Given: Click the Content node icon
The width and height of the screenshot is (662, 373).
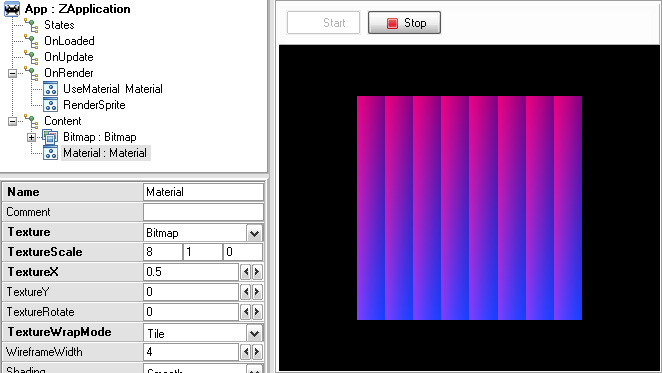Looking at the screenshot, I should (x=31, y=121).
